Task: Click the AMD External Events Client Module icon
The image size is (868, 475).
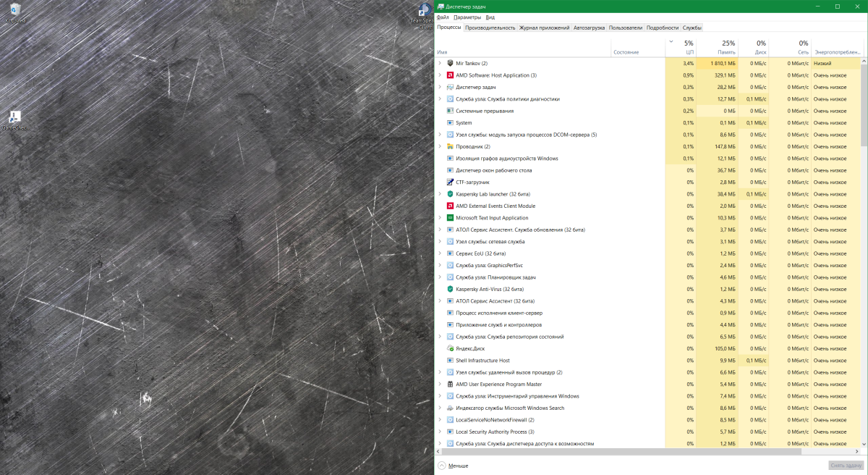Action: (x=450, y=206)
